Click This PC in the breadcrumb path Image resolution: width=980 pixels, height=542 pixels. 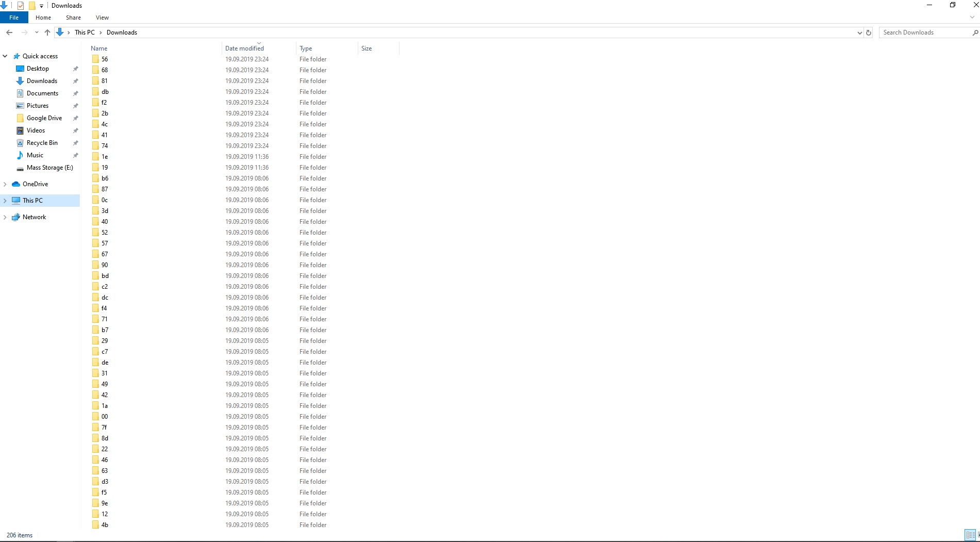coord(84,32)
